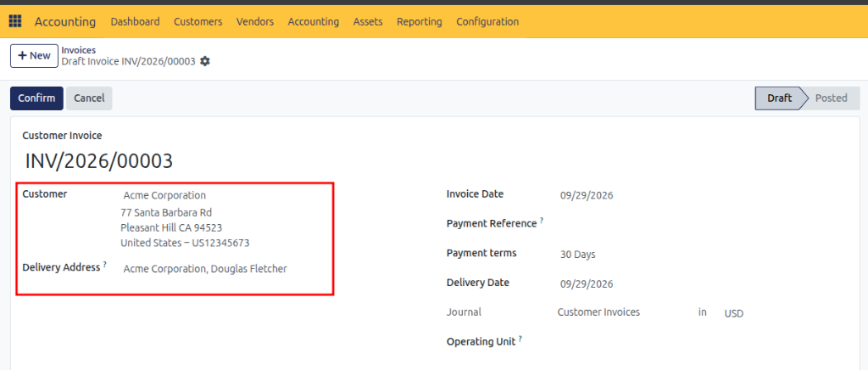Open the Vendors menu
868x370 pixels.
pyautogui.click(x=255, y=21)
